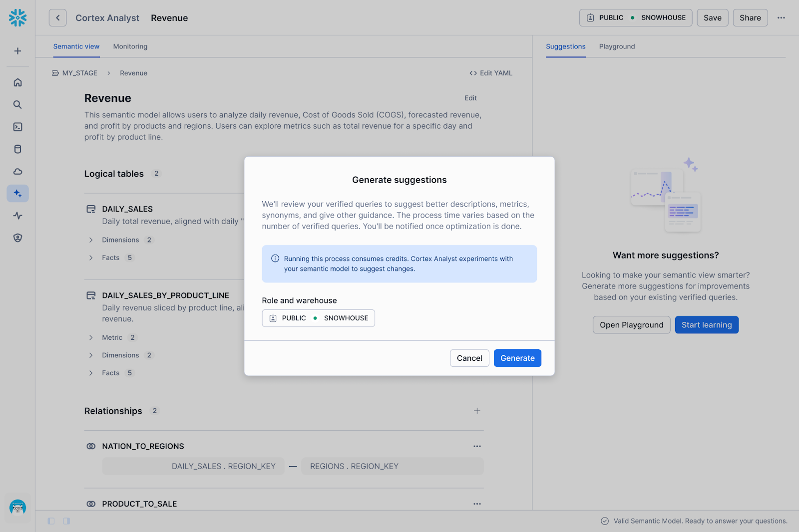Click the search magnifier icon
The height and width of the screenshot is (532, 799).
tap(17, 105)
